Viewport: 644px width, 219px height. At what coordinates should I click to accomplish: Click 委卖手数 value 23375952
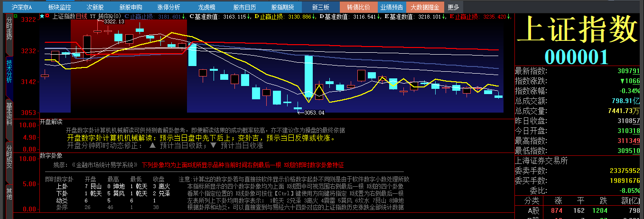(x=625, y=171)
